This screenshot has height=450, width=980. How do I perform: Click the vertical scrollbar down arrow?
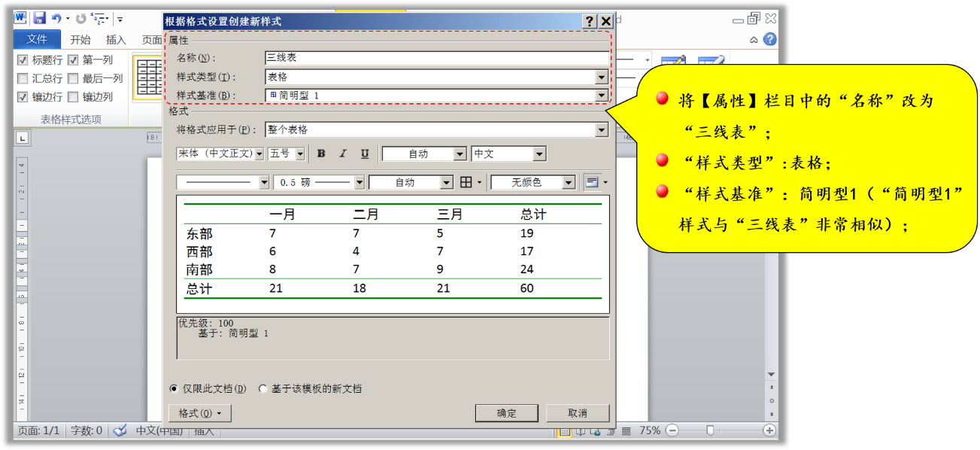click(771, 375)
